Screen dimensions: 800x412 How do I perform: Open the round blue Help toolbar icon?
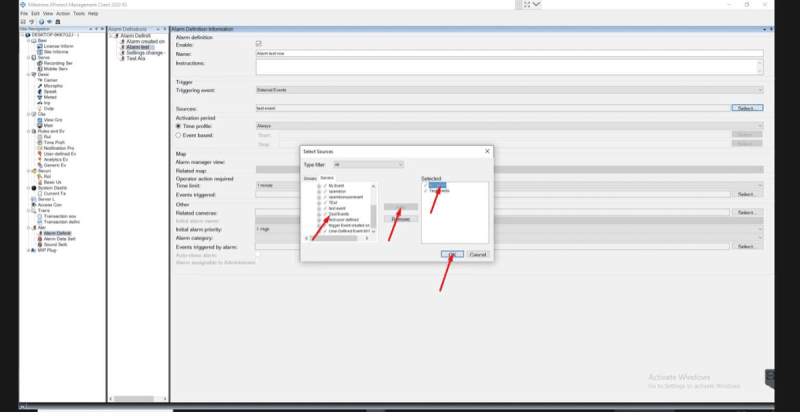[41, 22]
